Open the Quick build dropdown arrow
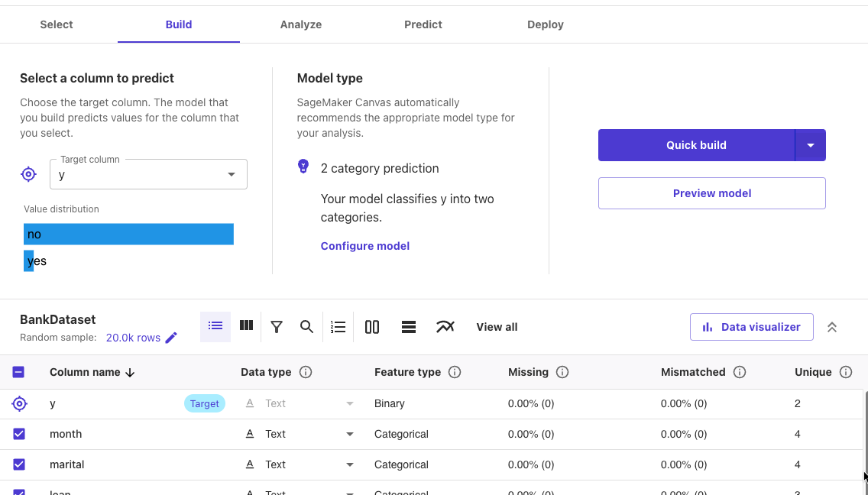 pos(811,145)
